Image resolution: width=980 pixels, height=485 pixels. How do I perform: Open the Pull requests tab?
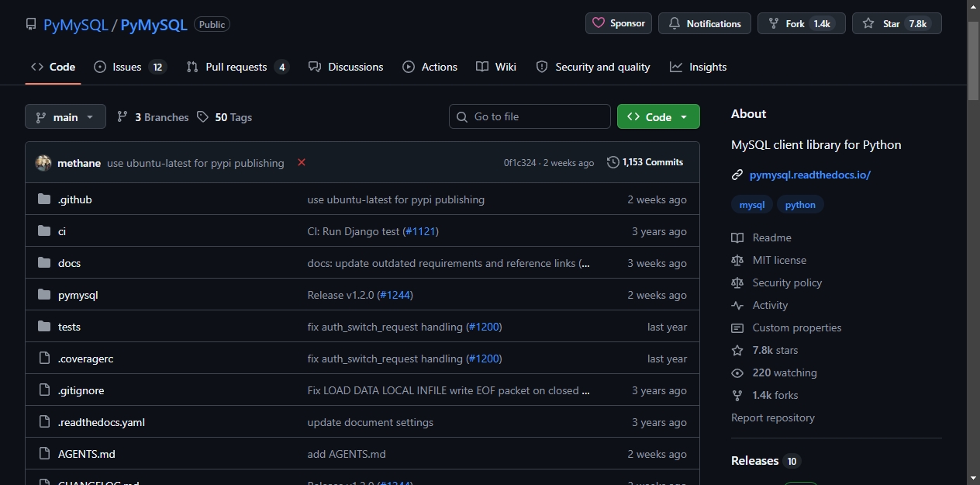tap(237, 67)
